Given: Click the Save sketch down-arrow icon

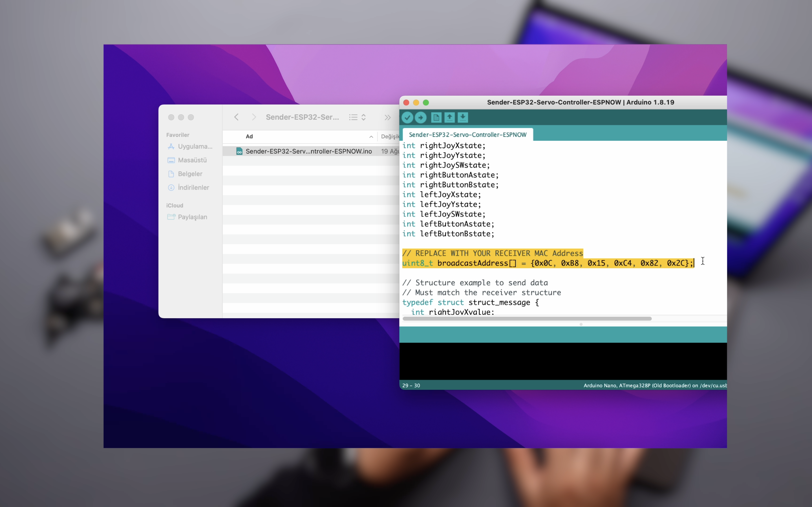Looking at the screenshot, I should 463,117.
